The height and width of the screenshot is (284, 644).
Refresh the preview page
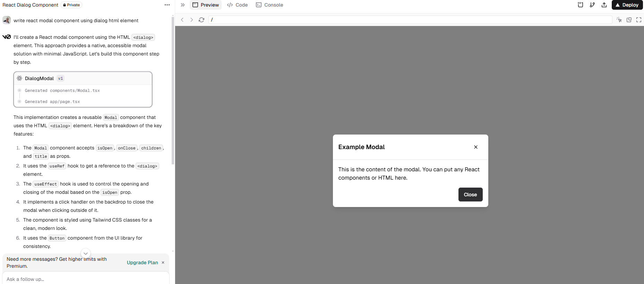[201, 20]
